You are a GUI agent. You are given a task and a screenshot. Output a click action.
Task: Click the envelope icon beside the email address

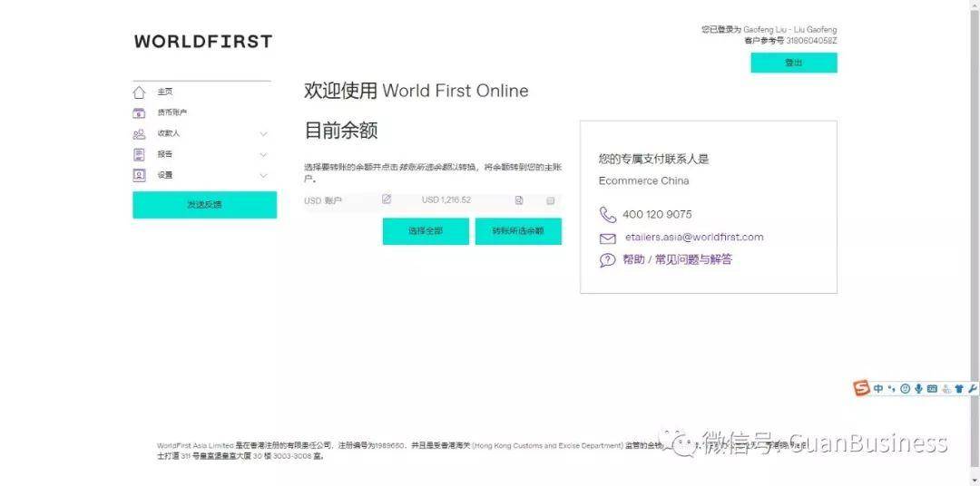click(607, 238)
